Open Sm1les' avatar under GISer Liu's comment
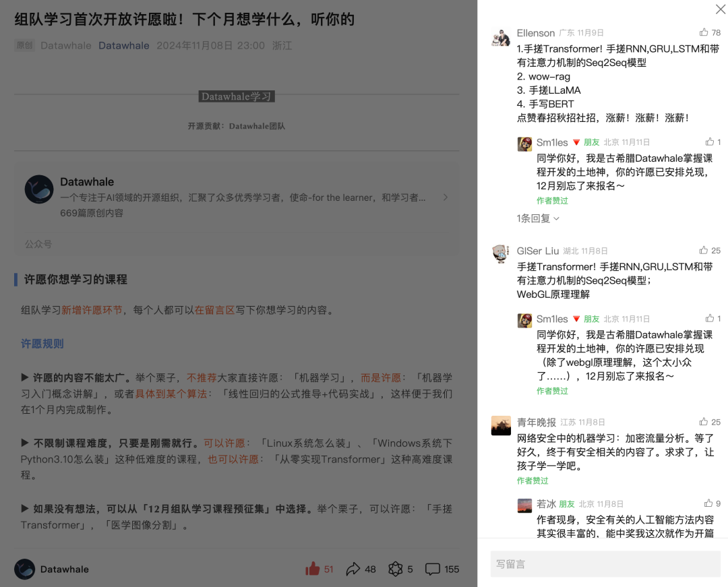Screen dimensions: 728x587 (524, 321)
